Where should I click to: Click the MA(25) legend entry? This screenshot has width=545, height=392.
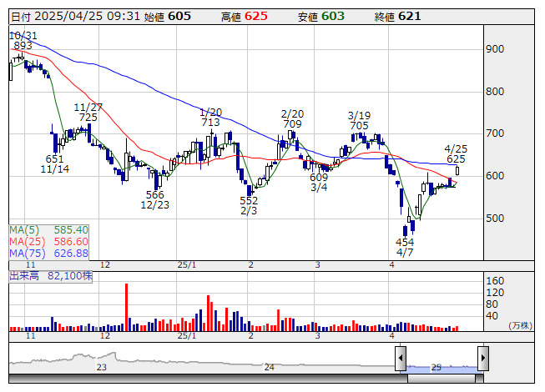point(48,241)
